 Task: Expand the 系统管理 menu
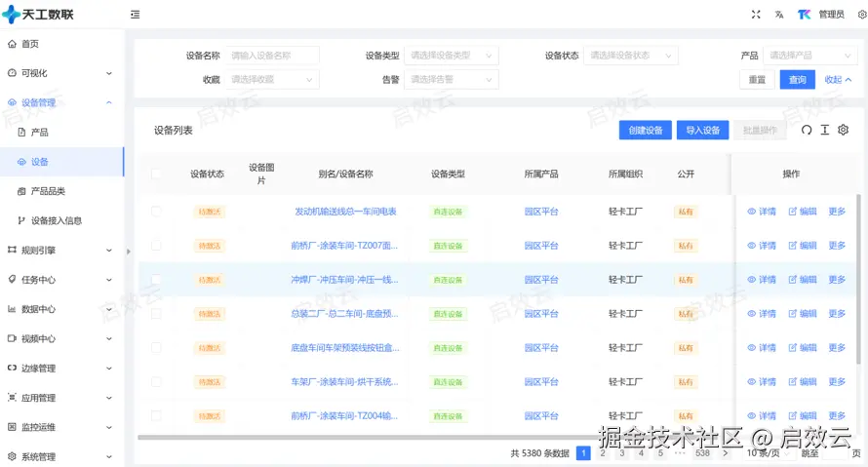click(60, 457)
